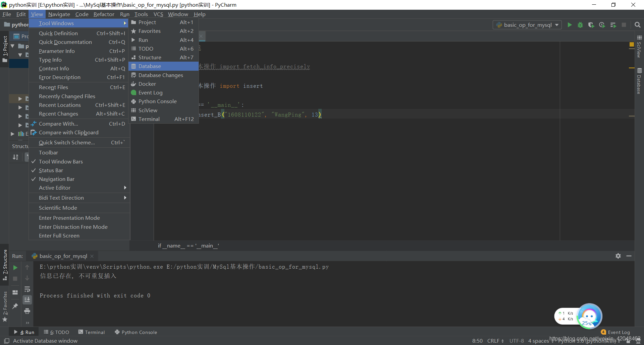Expand the Active Editor submenu
This screenshot has height=345, width=644.
[79, 188]
